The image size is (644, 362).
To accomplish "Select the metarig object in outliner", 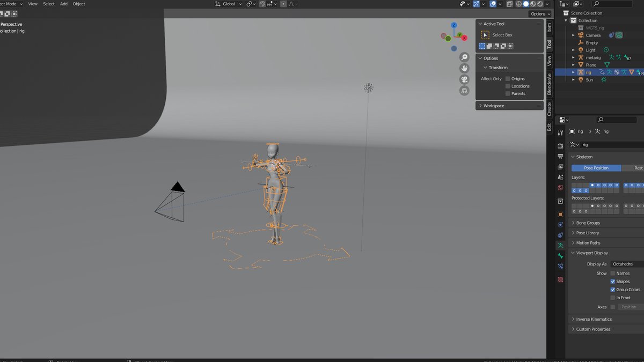I will point(593,57).
